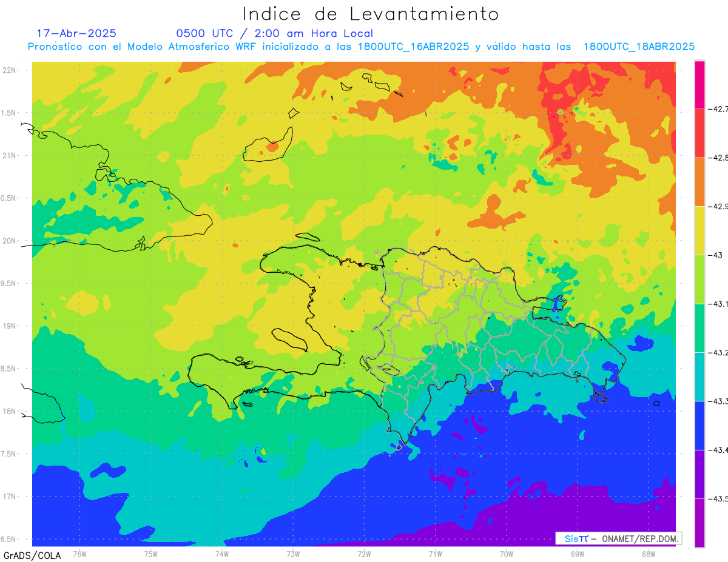Click the '73W' longitude label
The image size is (728, 562).
[293, 554]
